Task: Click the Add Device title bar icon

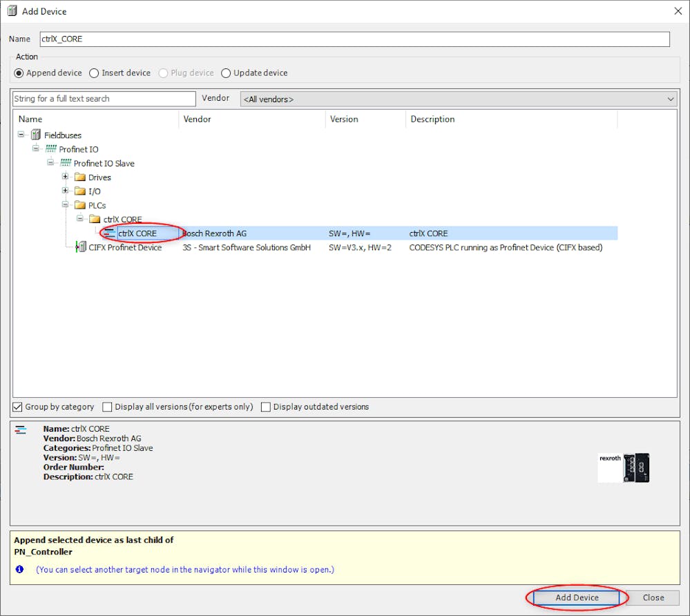Action: pos(12,10)
